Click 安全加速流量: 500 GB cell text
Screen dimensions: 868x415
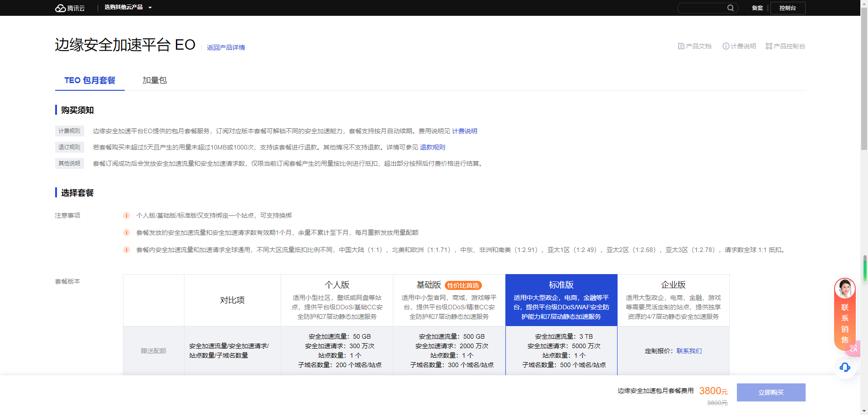tap(452, 336)
